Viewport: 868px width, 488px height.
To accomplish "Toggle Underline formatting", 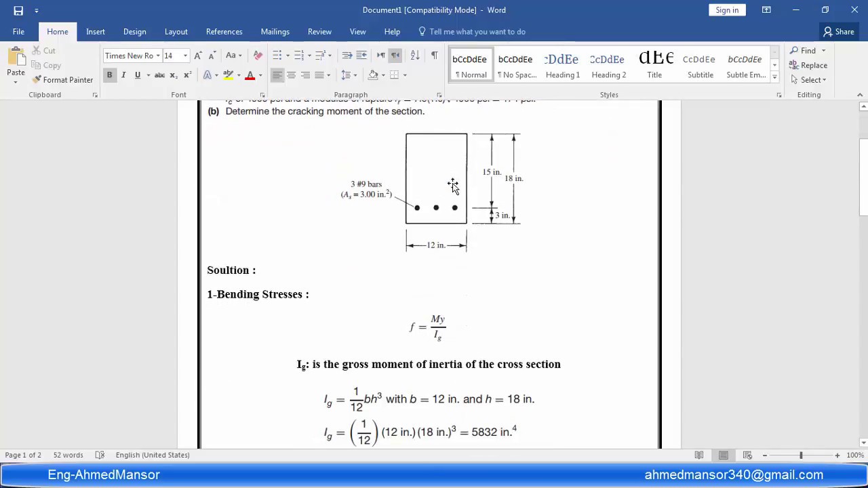I will point(138,75).
